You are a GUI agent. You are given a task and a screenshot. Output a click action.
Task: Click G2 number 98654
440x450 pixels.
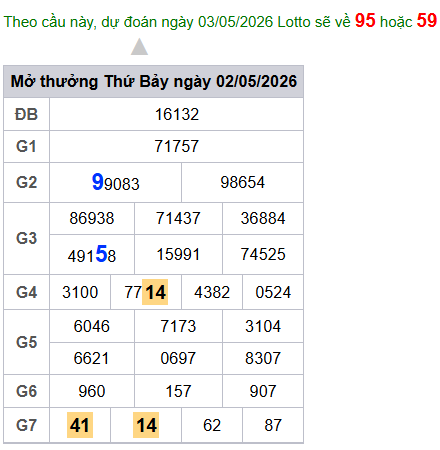click(242, 182)
